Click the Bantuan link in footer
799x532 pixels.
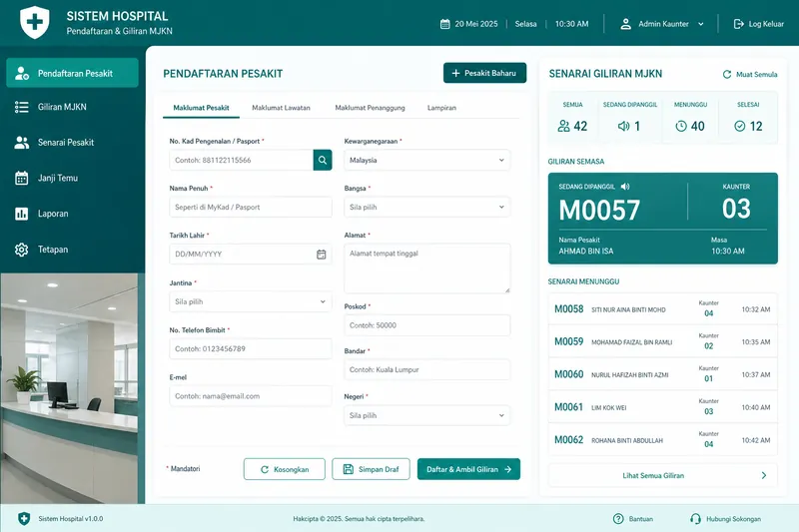click(x=633, y=519)
